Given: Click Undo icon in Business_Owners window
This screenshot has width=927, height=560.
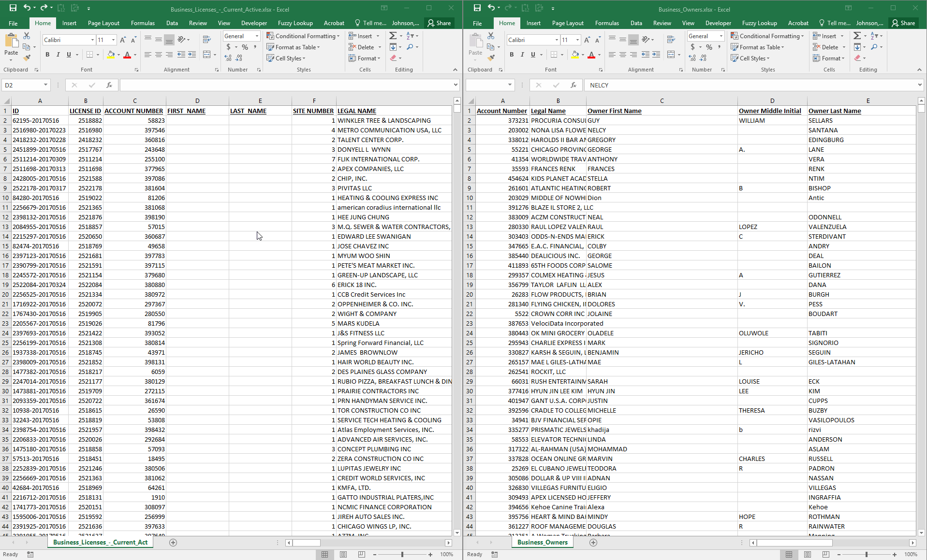Looking at the screenshot, I should [491, 8].
